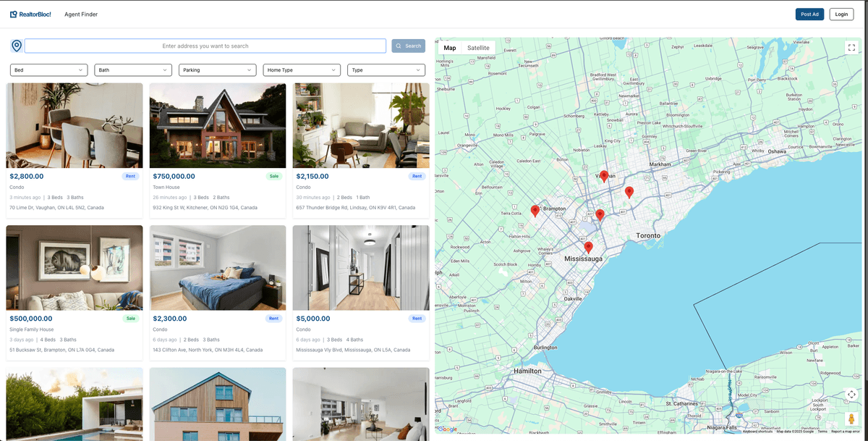This screenshot has height=441, width=868.
Task: Click the RealtorBloc logo
Action: (30, 14)
